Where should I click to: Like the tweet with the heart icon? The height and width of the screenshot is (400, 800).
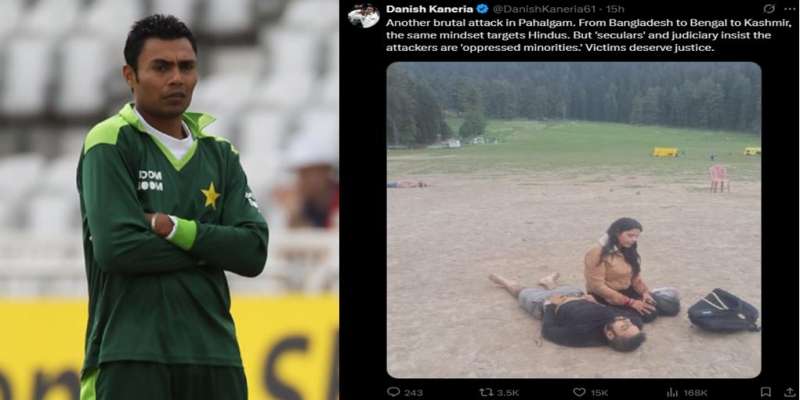579,392
